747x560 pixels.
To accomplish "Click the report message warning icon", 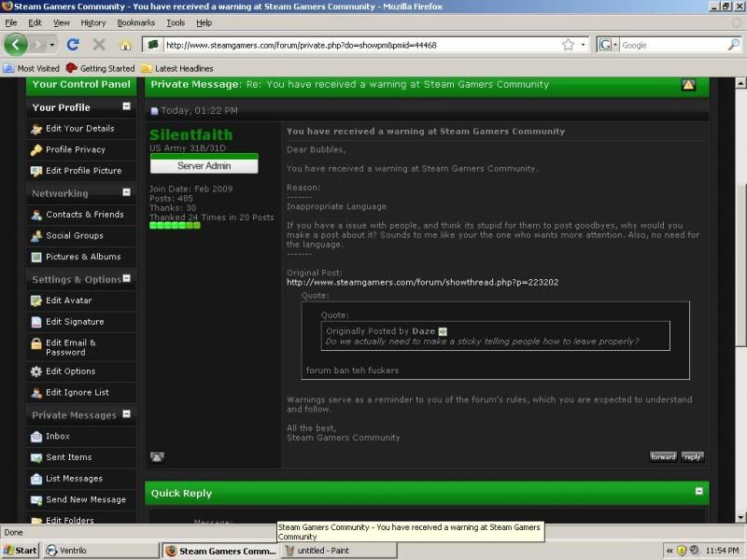I will click(x=688, y=85).
